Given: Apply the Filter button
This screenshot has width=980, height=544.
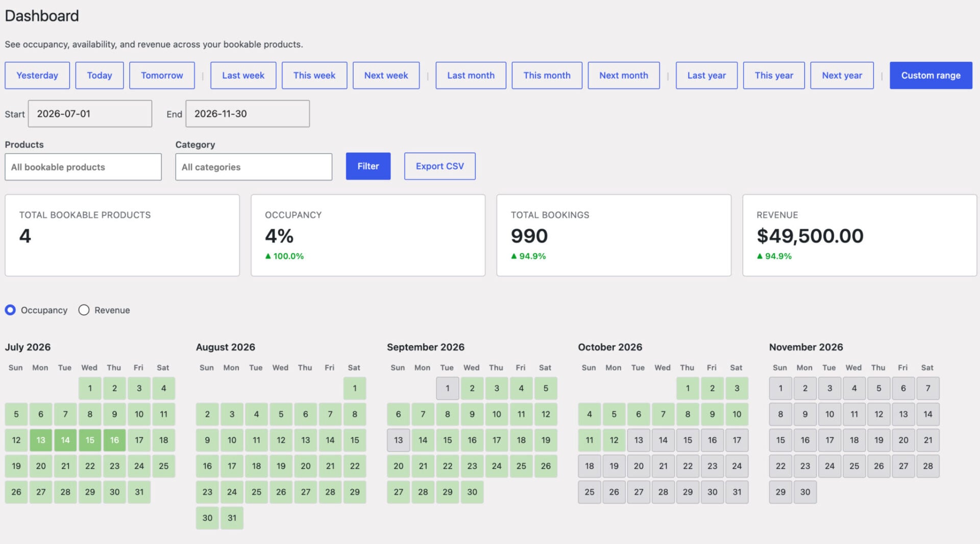Looking at the screenshot, I should click(368, 166).
